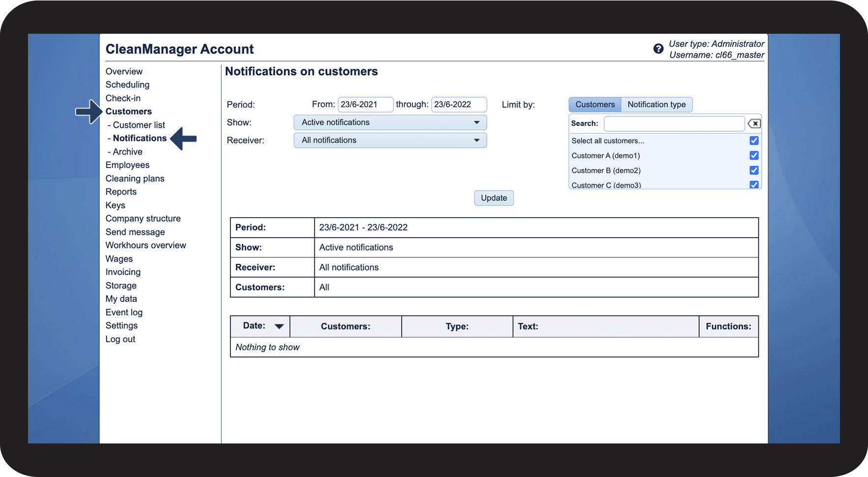Focus the customer Search box
The image size is (868, 477).
click(x=674, y=124)
